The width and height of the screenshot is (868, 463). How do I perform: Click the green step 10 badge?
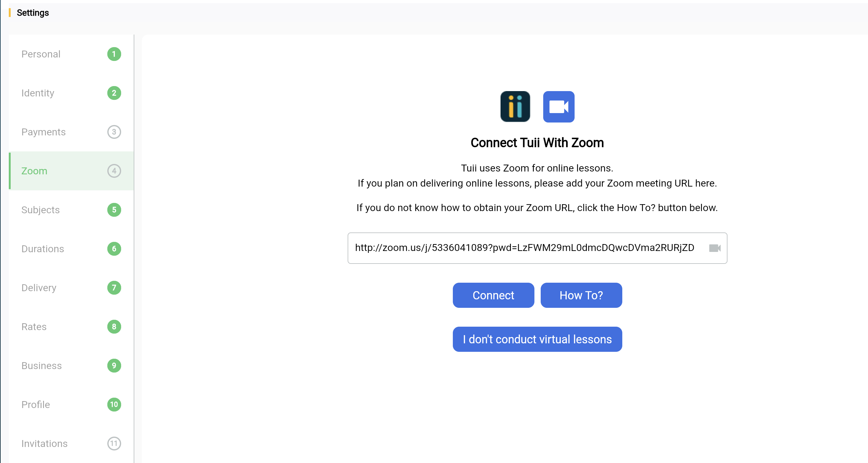[x=114, y=404]
